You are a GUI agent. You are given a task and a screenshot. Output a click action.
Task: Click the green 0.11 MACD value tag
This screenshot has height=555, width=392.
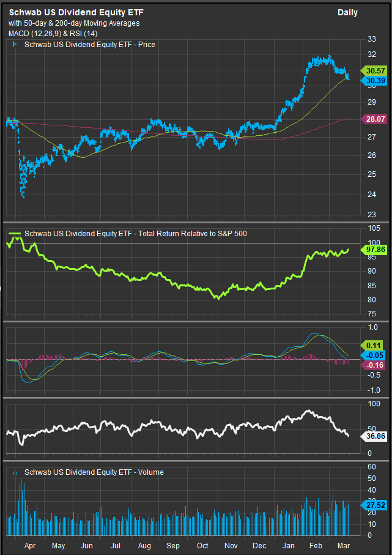(x=372, y=345)
